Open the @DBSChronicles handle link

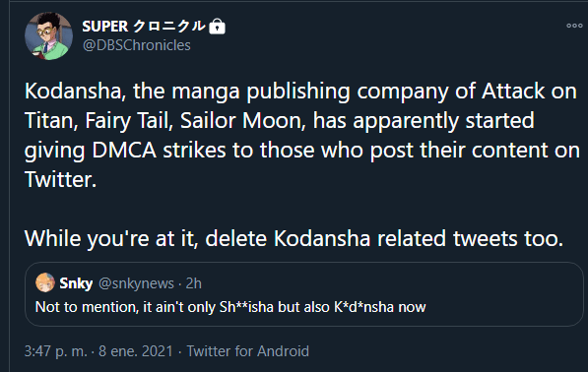coord(137,45)
